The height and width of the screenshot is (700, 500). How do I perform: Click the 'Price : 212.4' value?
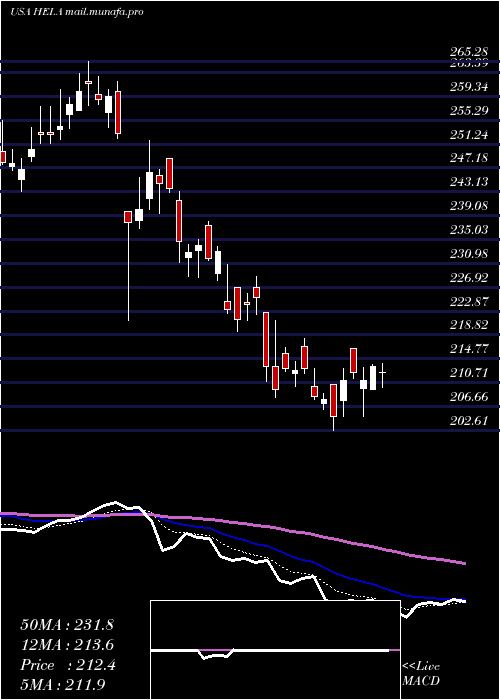[68, 665]
